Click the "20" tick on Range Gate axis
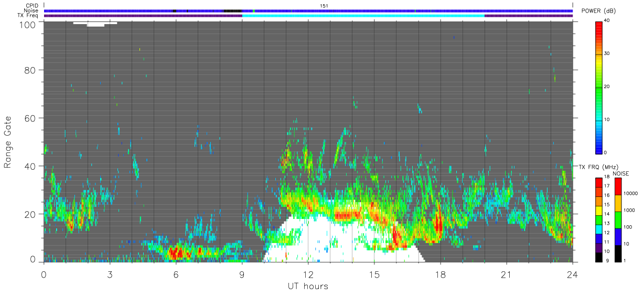This screenshot has height=297, width=644. (x=30, y=214)
